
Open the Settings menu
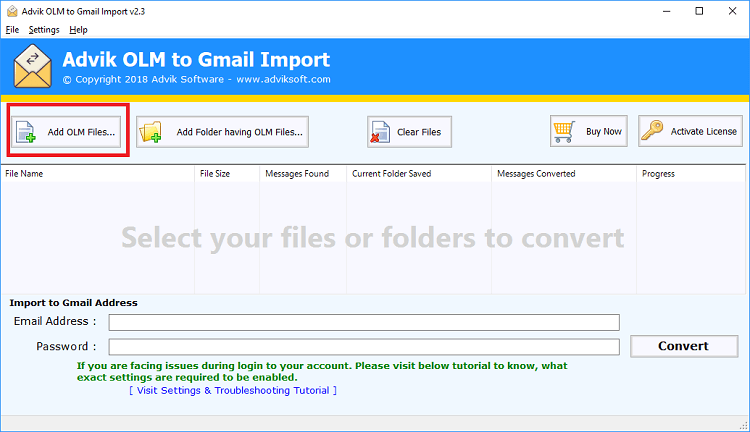click(44, 30)
